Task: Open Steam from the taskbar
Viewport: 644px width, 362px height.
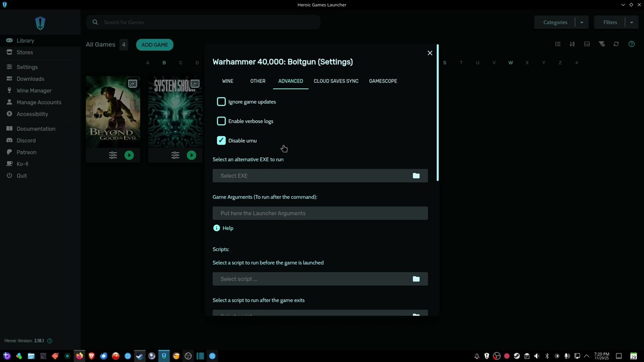Action: (x=140, y=356)
